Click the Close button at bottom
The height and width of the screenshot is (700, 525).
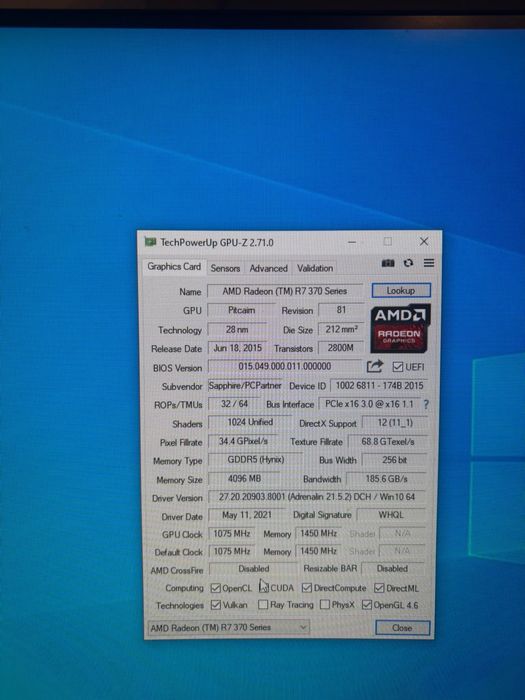point(402,628)
